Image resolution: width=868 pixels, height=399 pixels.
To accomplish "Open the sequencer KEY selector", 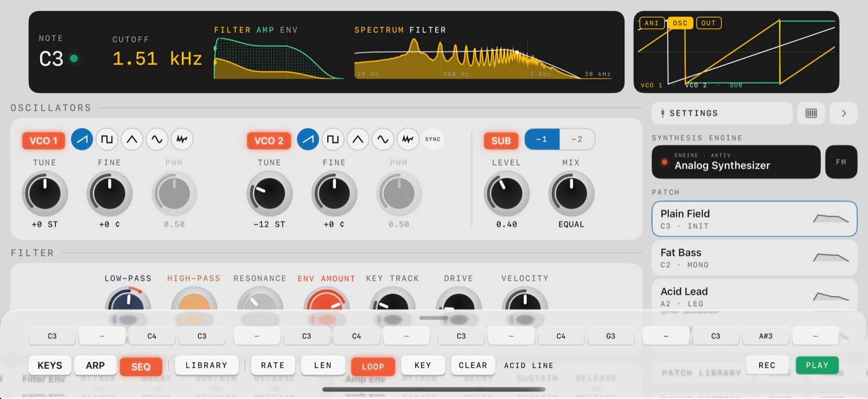I will pos(423,365).
